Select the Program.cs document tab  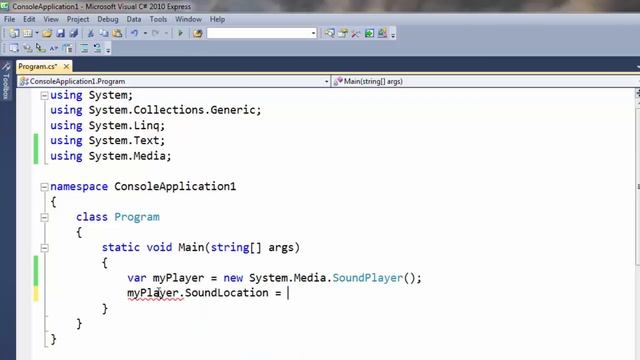pos(38,66)
